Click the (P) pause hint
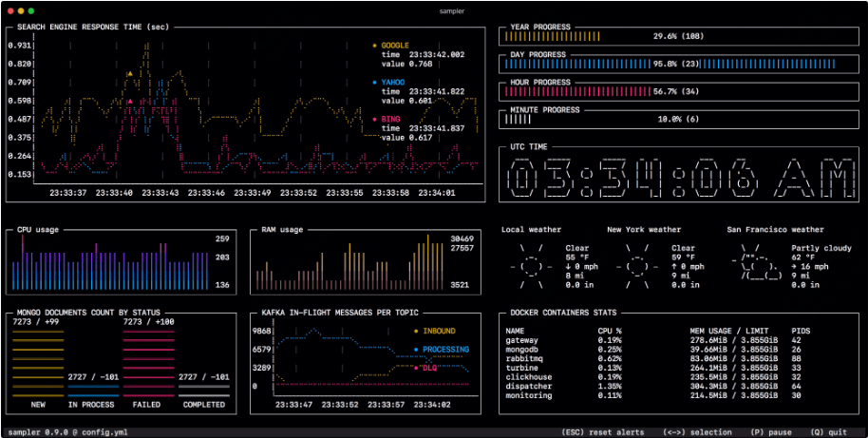Image resolution: width=868 pixels, height=438 pixels. 770,431
